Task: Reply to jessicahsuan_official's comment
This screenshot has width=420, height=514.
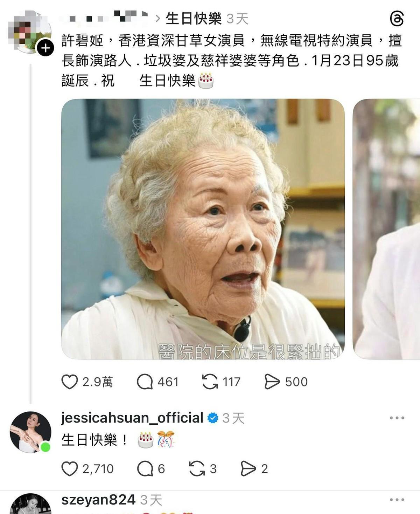Action: (145, 469)
